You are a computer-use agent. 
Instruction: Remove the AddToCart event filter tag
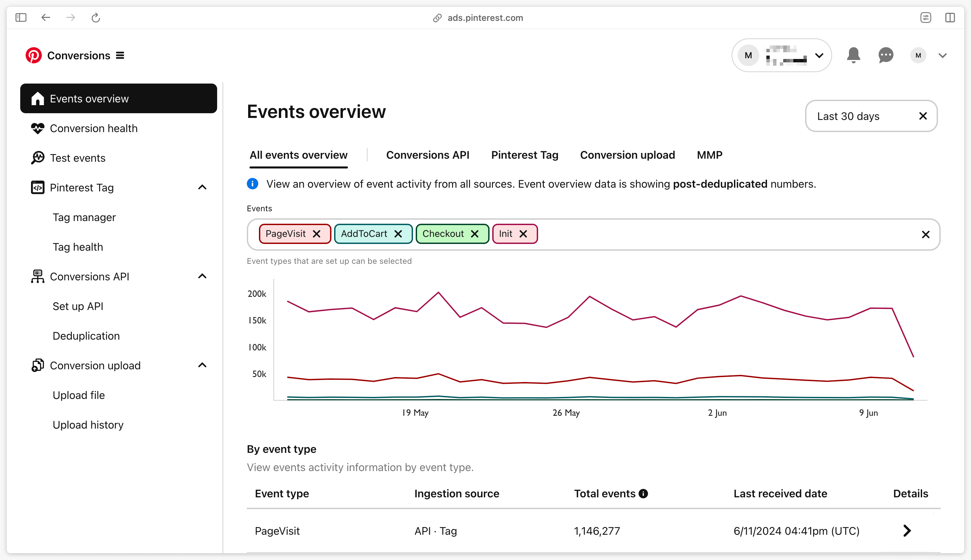pos(400,233)
